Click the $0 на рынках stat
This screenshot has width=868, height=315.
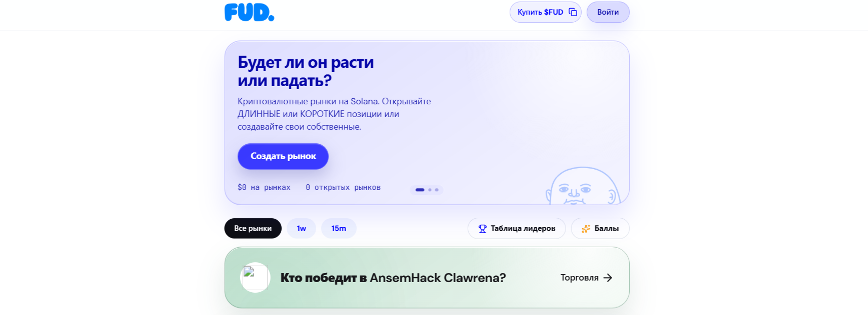click(264, 187)
